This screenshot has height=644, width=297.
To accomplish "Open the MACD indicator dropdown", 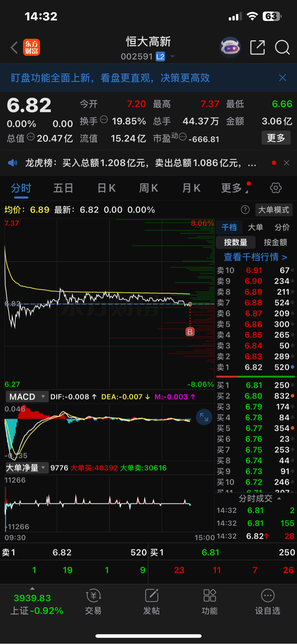I will point(26,397).
